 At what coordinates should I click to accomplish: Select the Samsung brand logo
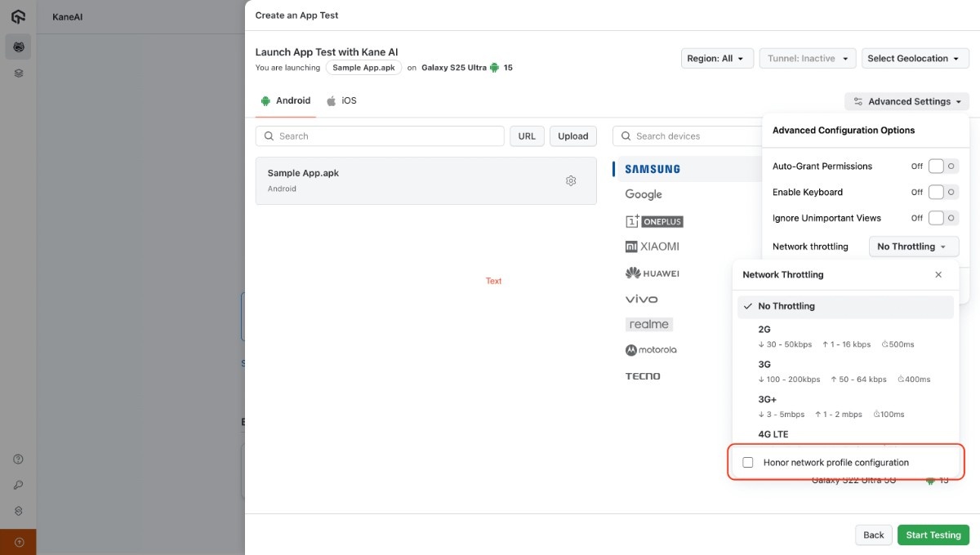pyautogui.click(x=652, y=169)
